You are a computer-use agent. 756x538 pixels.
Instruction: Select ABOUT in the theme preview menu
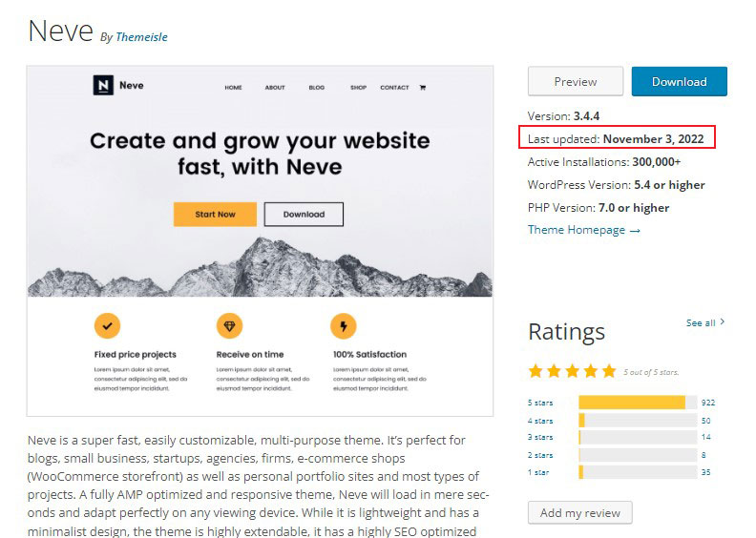pos(275,88)
